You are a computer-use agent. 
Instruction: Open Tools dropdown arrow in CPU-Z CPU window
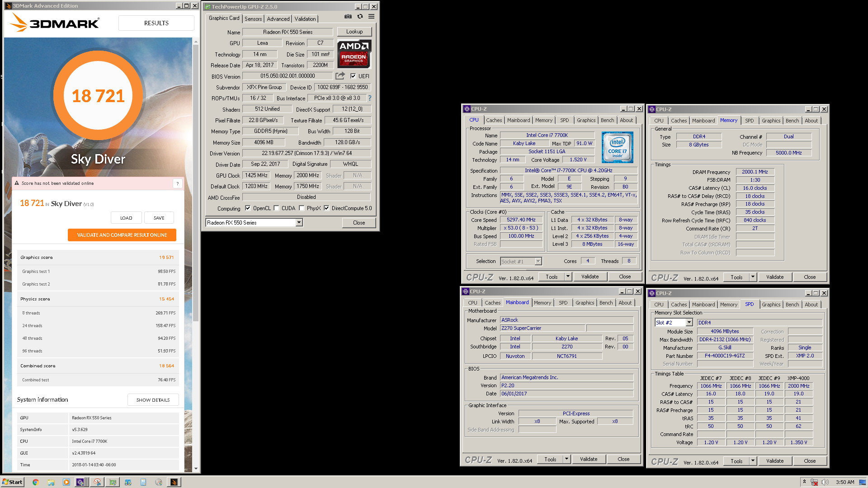point(568,277)
